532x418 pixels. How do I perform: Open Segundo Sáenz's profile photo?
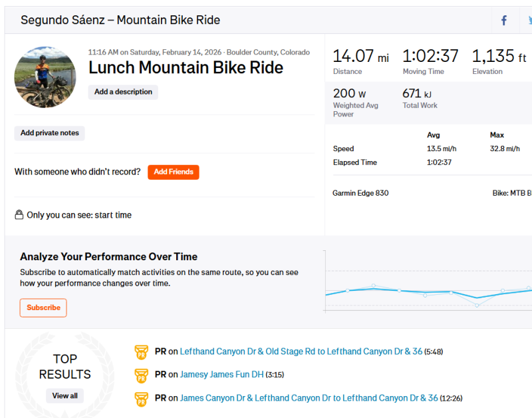pyautogui.click(x=45, y=77)
